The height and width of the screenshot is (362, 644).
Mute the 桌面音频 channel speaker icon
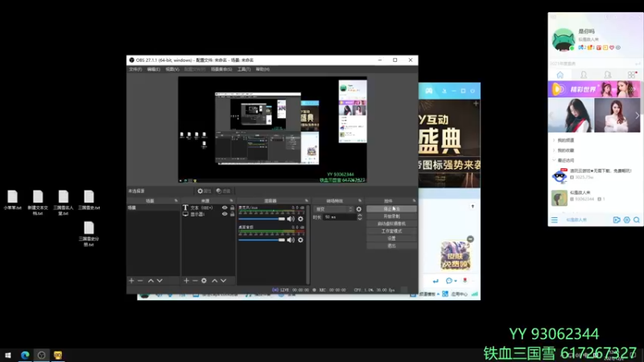click(x=291, y=240)
